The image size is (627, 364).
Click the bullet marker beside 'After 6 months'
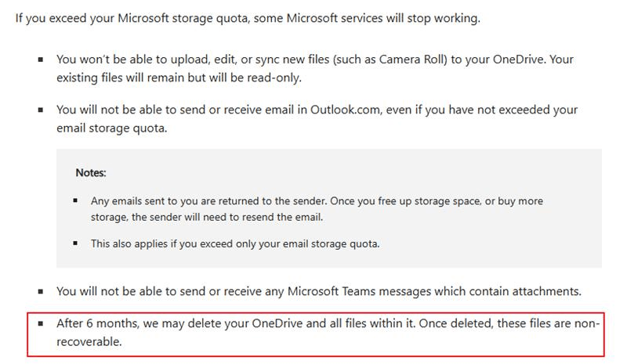pyautogui.click(x=41, y=323)
